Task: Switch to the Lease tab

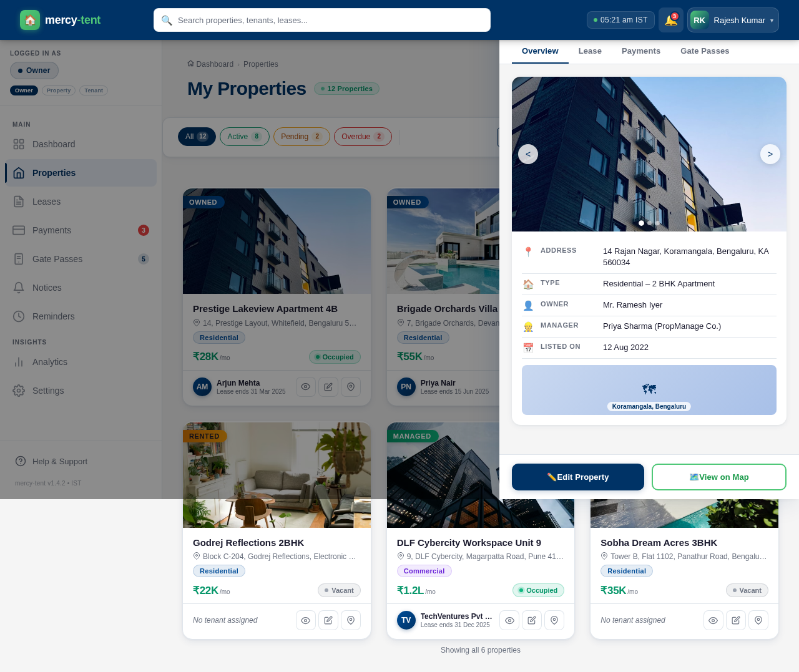Action: pyautogui.click(x=588, y=50)
